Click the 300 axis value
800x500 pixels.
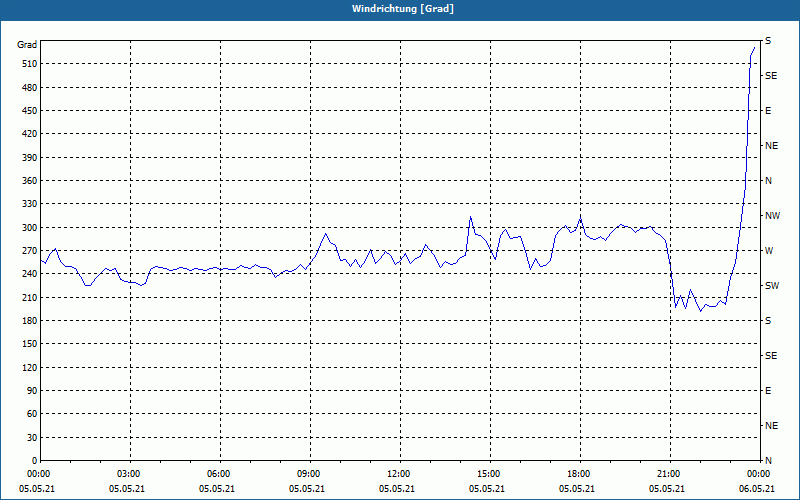coord(29,227)
